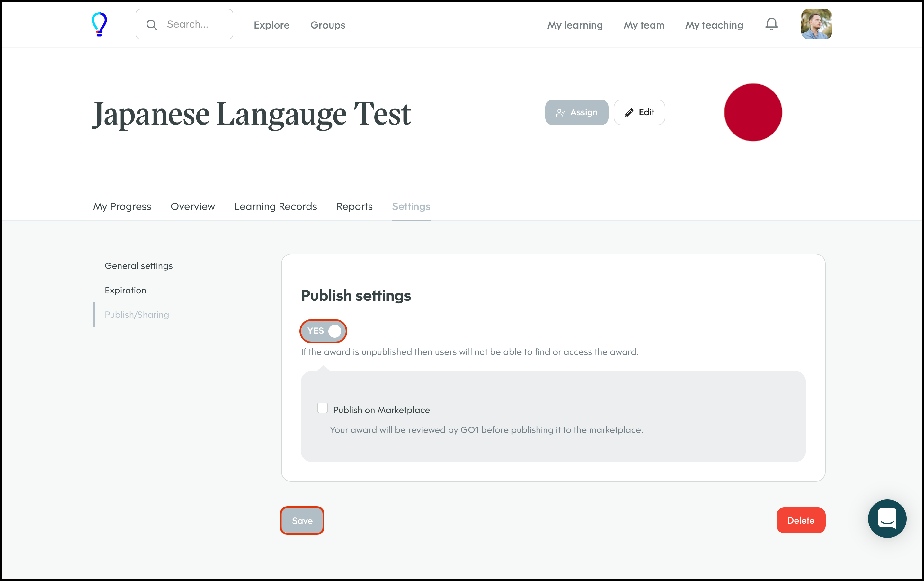Check the Publish on Marketplace box
Screen dimensions: 924x581
pos(322,408)
